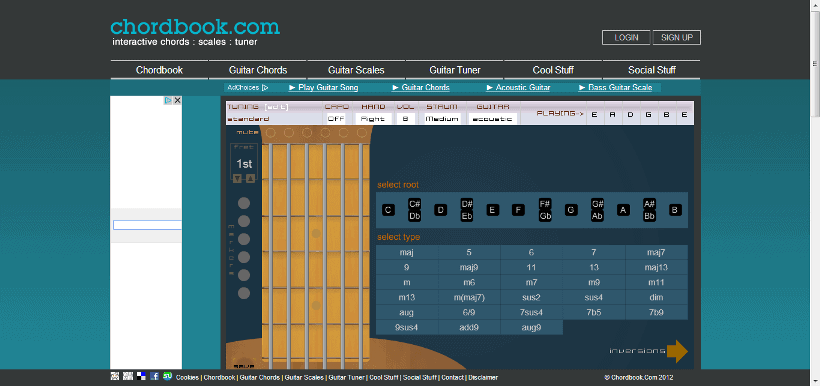Open the hand Right dropdown
This screenshot has height=386, width=820.
click(x=373, y=119)
